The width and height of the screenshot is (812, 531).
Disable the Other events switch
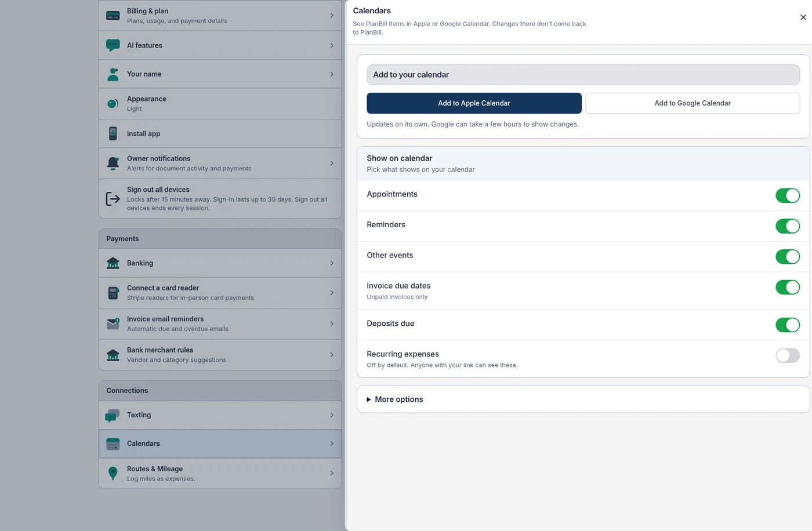(x=788, y=257)
